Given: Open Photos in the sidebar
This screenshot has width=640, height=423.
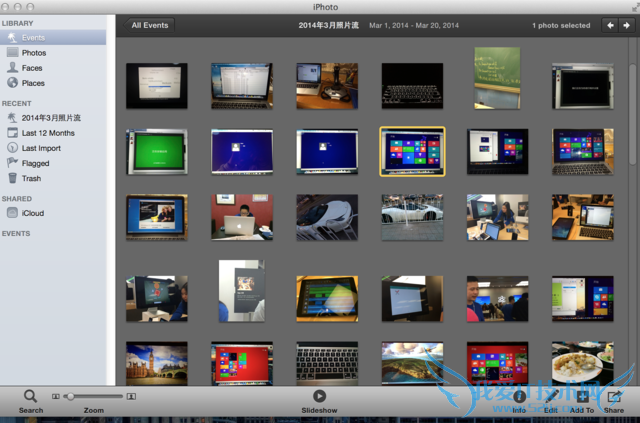Looking at the screenshot, I should coord(33,53).
